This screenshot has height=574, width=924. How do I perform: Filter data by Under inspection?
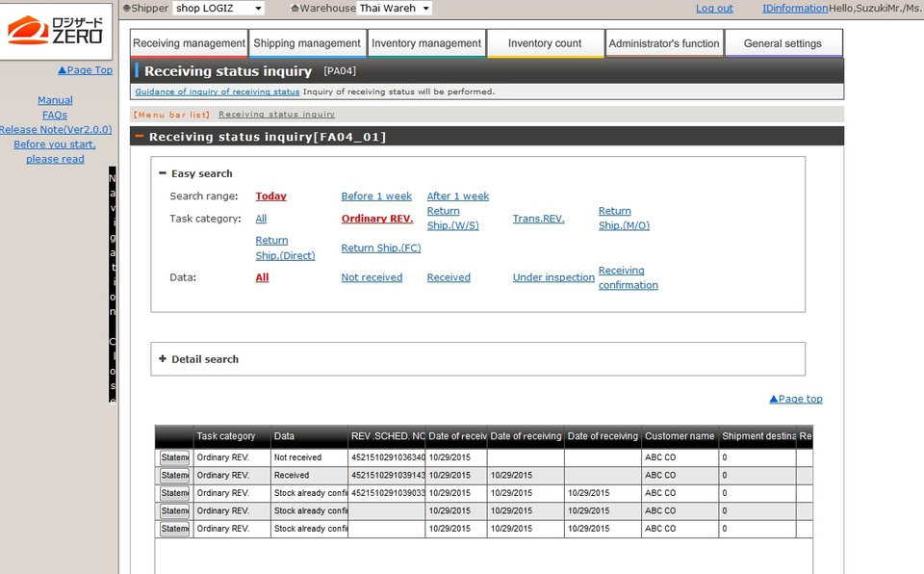pos(553,277)
